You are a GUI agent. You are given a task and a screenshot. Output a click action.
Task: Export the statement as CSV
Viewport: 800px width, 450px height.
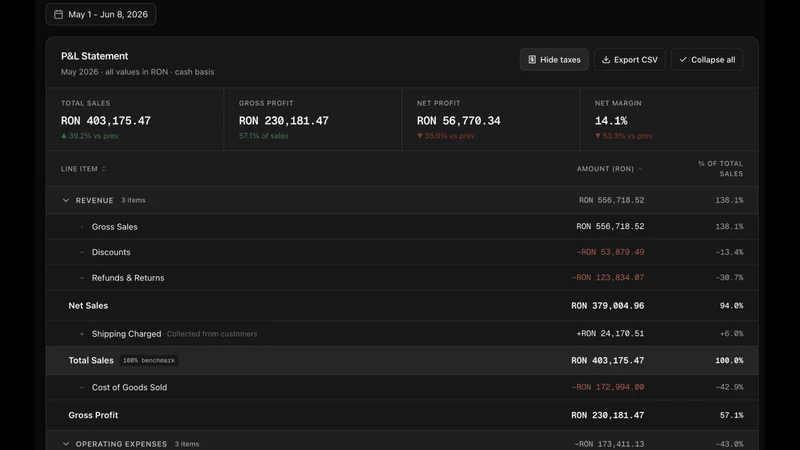click(630, 60)
